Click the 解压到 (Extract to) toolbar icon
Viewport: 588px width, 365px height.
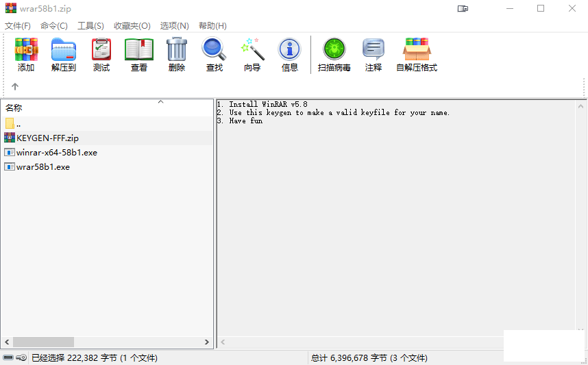[63, 49]
